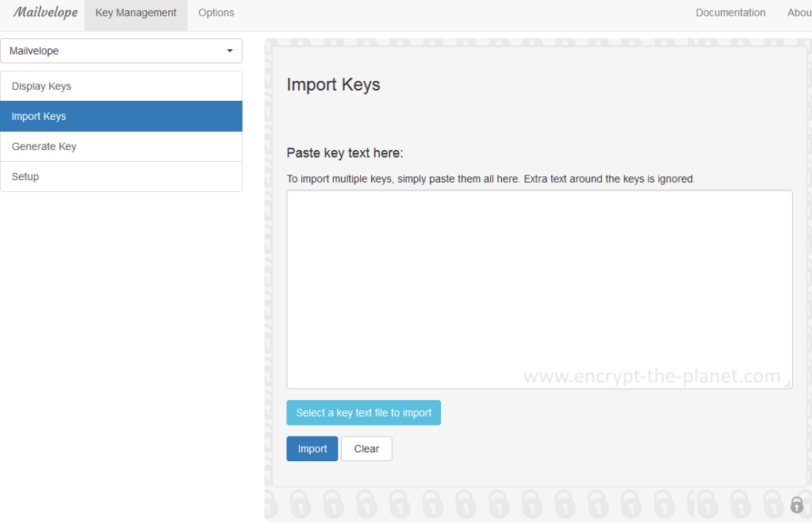Click the textarea resize handle
Screen dimensions: 812x523
coord(787,384)
